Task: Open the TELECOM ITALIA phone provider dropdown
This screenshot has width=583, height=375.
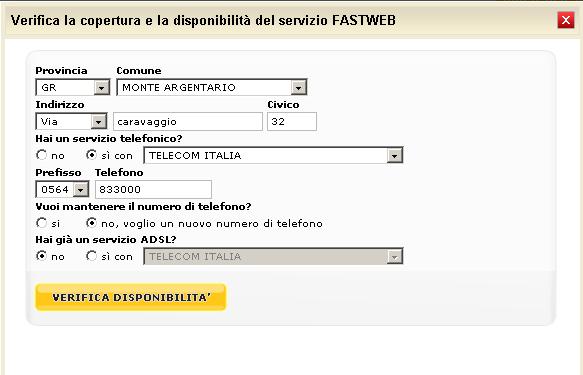Action: pyautogui.click(x=273, y=155)
